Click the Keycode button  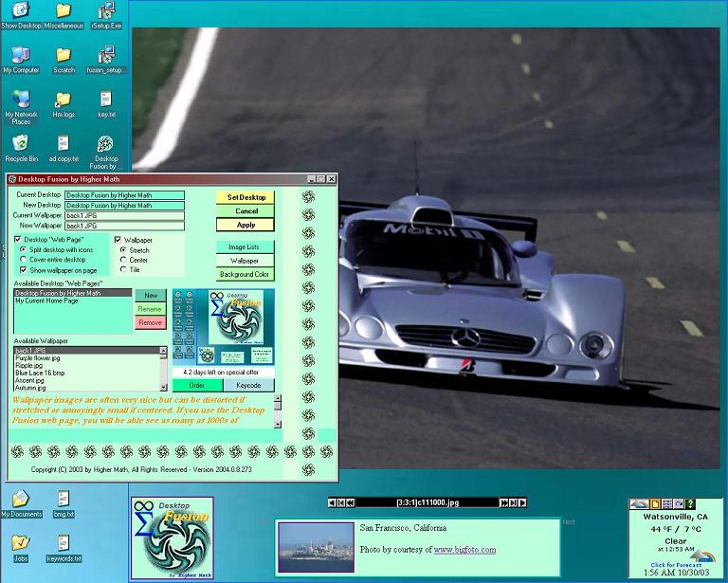click(x=249, y=385)
